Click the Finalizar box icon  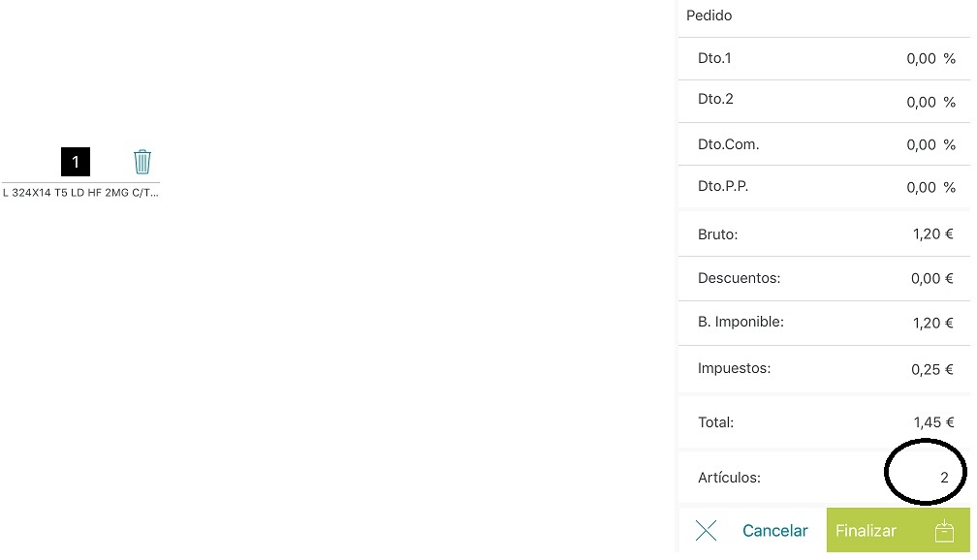click(x=944, y=531)
